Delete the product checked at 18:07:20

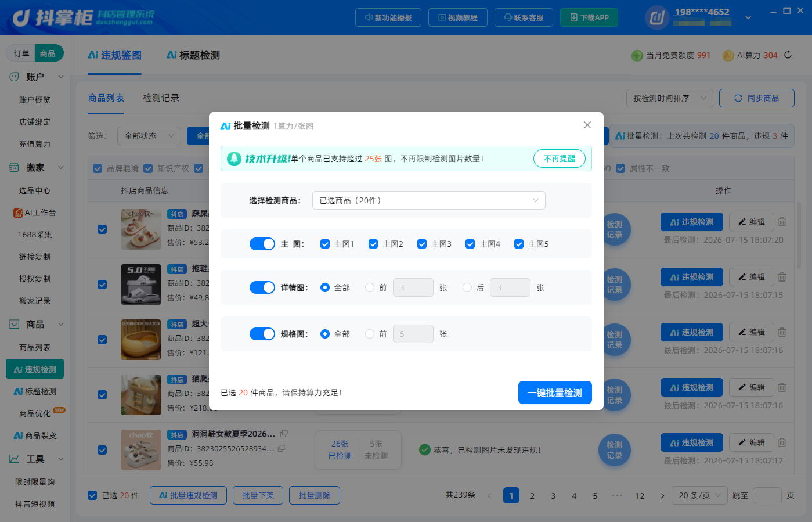782,222
